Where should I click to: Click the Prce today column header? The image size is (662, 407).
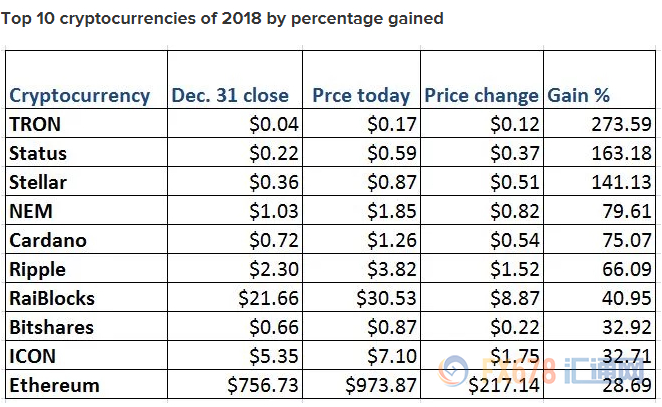coord(361,96)
